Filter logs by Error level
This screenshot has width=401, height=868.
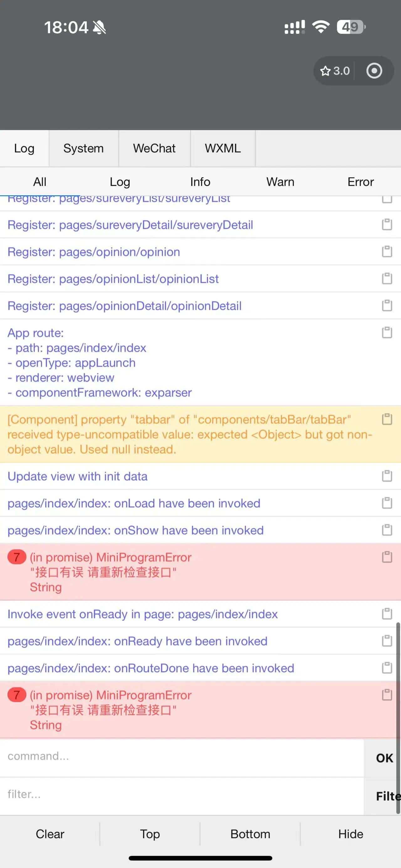[x=361, y=181]
